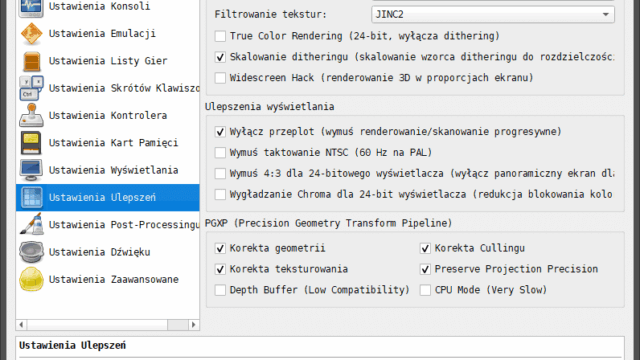The width and height of the screenshot is (640, 360).
Task: Open the Ustawienia Wyświetlania monitor icon
Action: coord(31,170)
